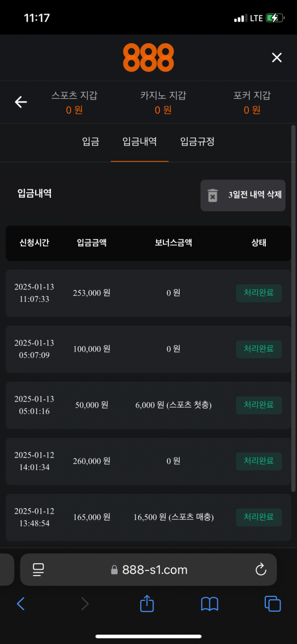Open the Safari share sheet
The width and height of the screenshot is (297, 644).
[147, 603]
